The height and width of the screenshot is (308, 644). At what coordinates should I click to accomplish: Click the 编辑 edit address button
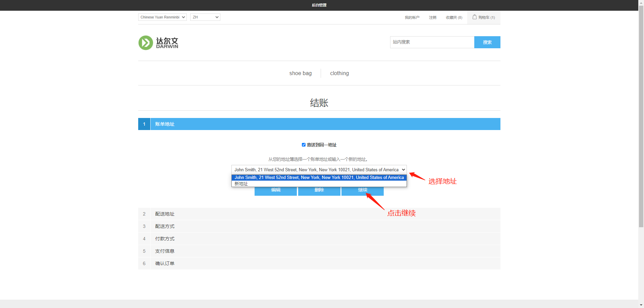point(276,191)
